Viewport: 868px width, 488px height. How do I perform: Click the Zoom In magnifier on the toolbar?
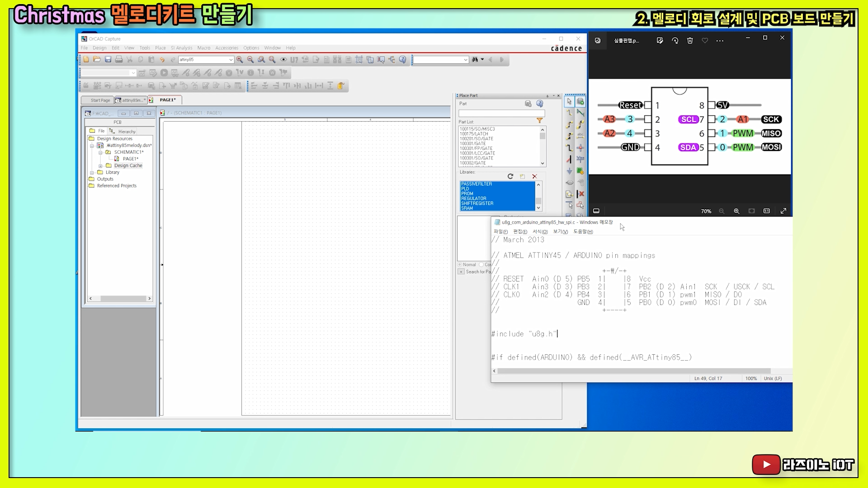coord(240,60)
